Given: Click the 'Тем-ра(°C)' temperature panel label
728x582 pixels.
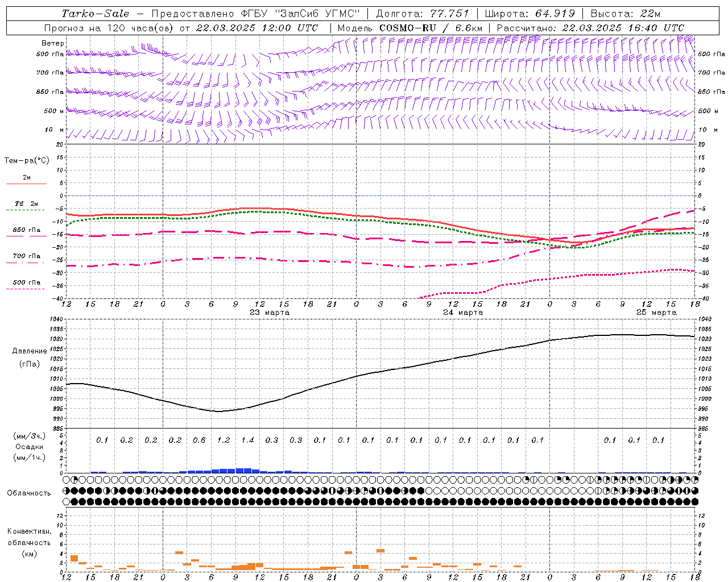Looking at the screenshot, I should pyautogui.click(x=27, y=161).
